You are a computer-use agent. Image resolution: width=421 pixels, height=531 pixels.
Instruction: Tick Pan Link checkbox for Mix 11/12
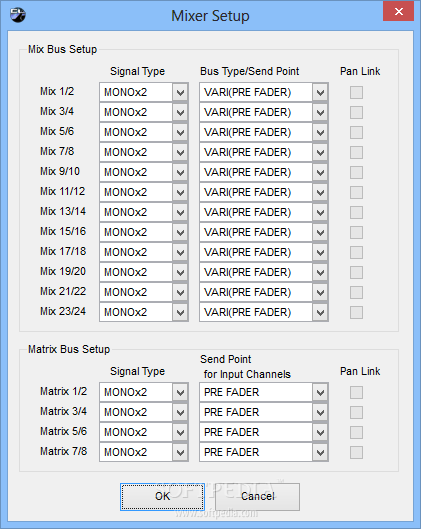point(356,192)
